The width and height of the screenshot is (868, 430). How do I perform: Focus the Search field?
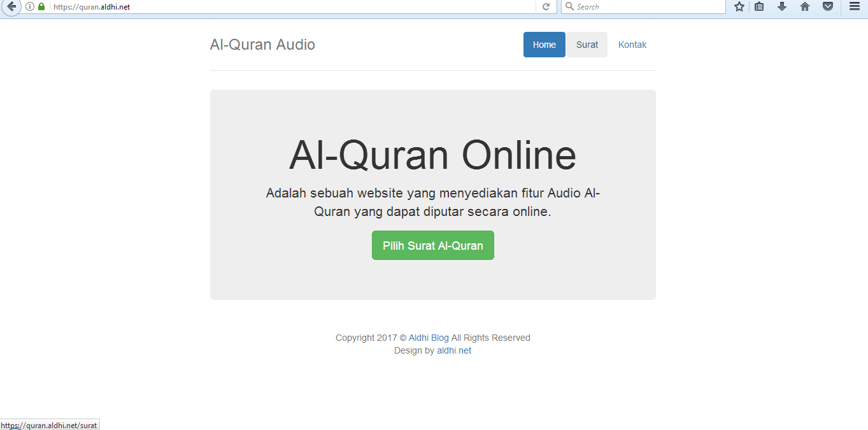pyautogui.click(x=637, y=6)
